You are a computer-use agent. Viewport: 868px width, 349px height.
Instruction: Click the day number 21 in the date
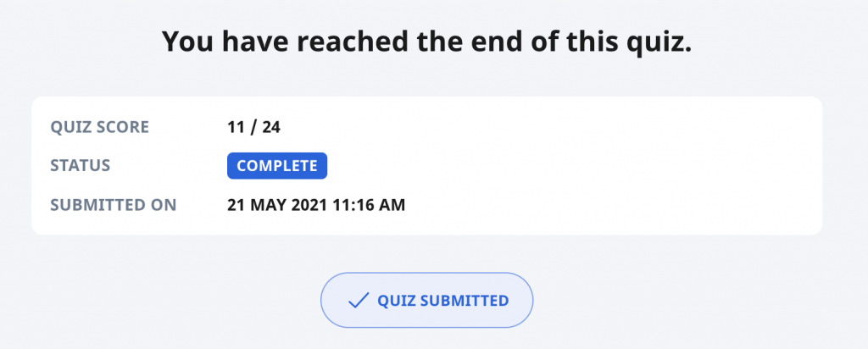237,204
